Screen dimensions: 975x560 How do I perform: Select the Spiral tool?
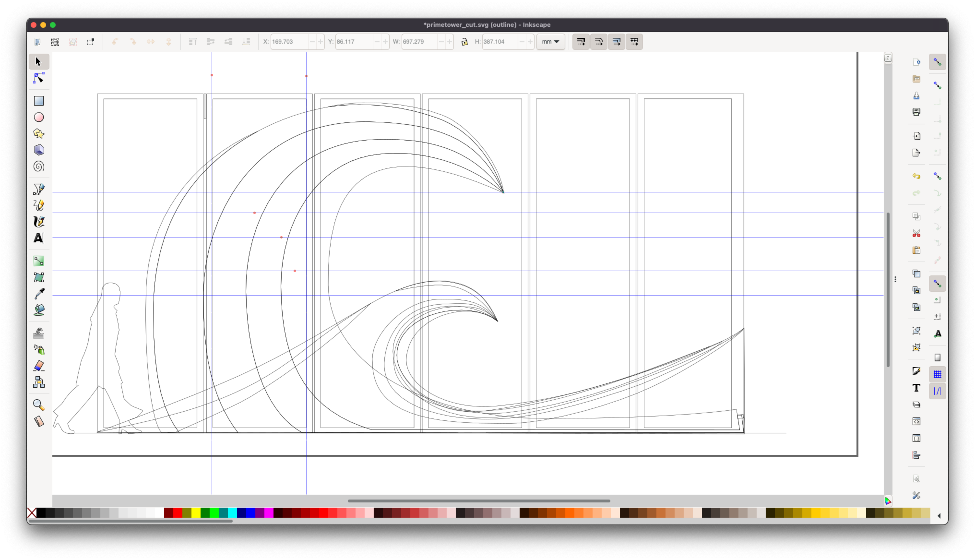[38, 167]
